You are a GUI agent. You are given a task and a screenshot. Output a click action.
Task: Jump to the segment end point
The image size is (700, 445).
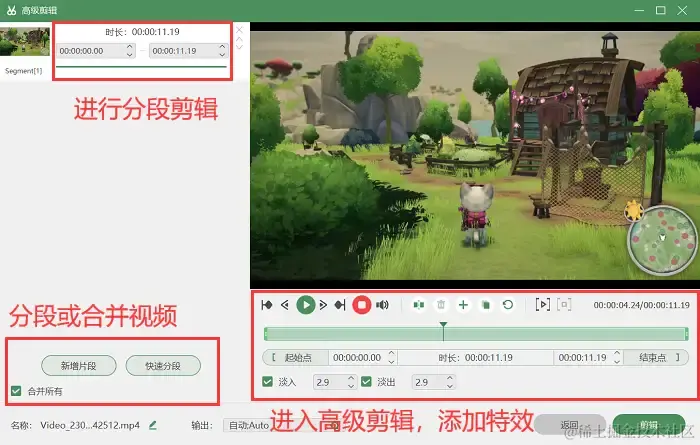pos(340,305)
